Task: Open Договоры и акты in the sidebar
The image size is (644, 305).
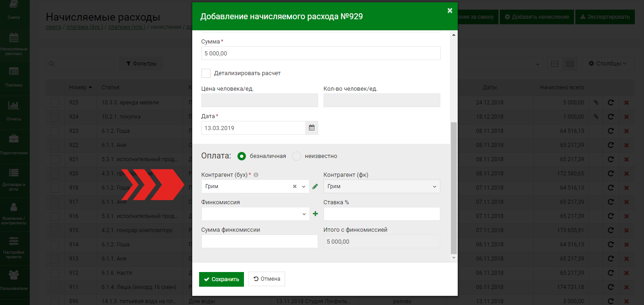Action: click(x=14, y=179)
